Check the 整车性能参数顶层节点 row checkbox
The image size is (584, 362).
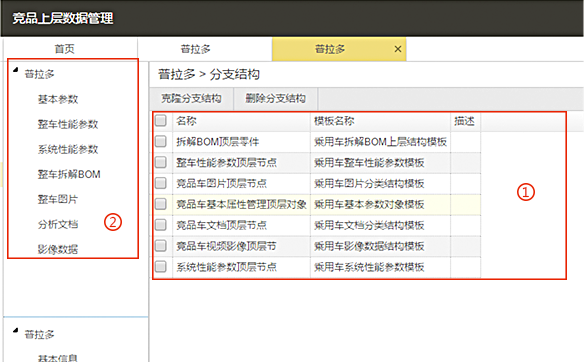pos(161,162)
